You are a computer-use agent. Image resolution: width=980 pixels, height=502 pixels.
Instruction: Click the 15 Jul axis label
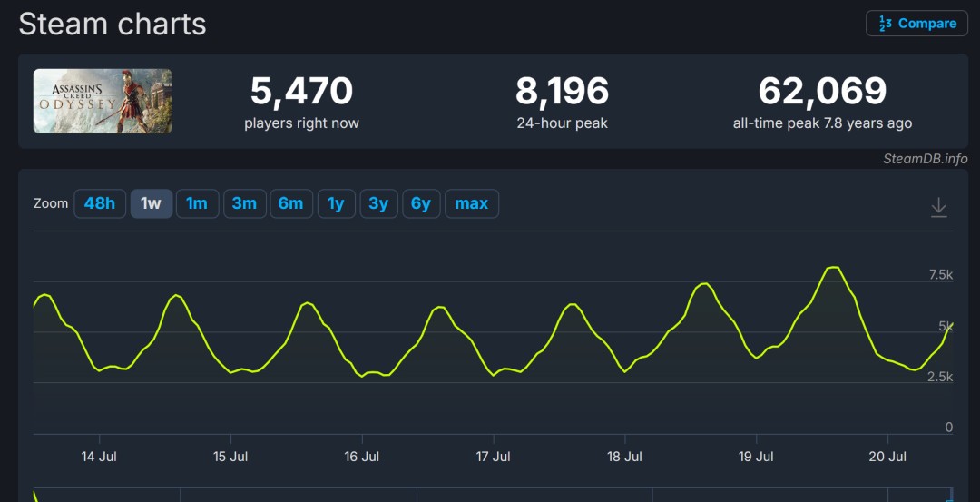(230, 457)
